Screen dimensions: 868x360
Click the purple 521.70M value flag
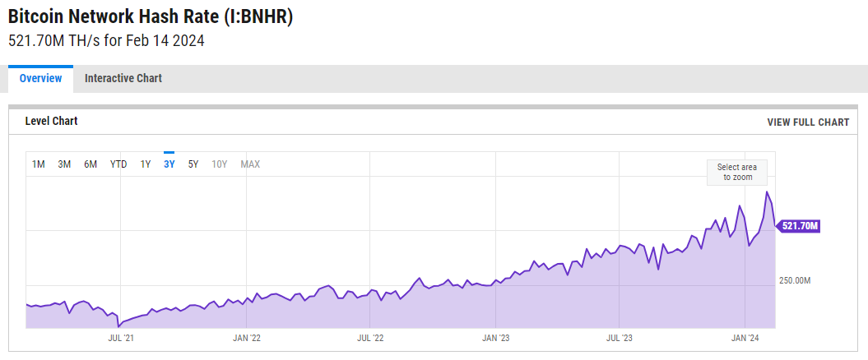[x=800, y=226]
